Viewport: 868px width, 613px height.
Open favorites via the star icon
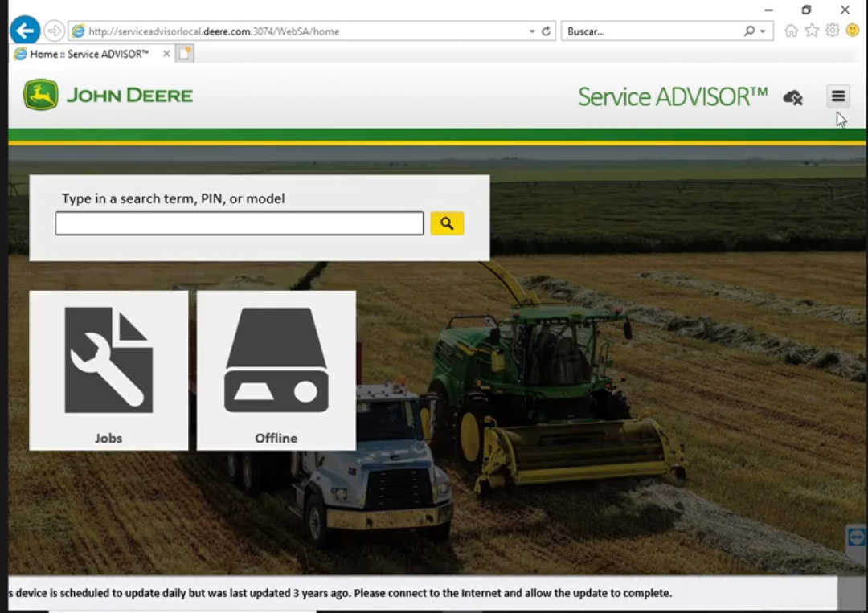[812, 31]
